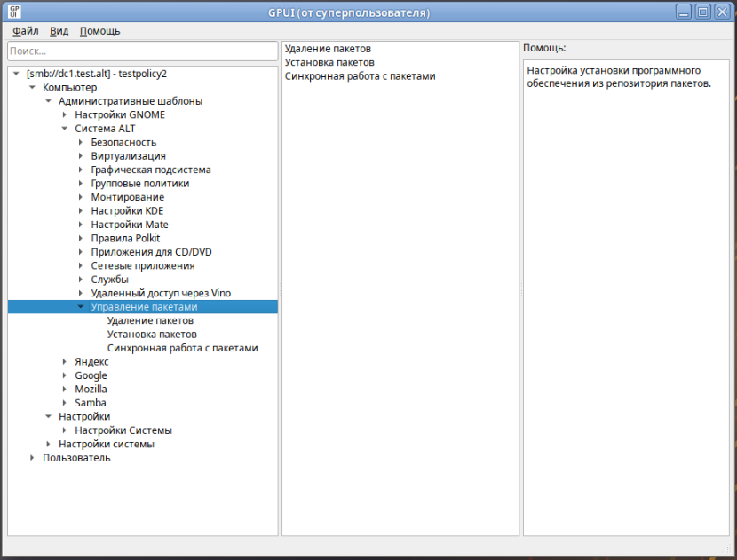The image size is (737, 560).
Task: Expand the Настройки системы lowercase node arrow
Action: tap(49, 444)
